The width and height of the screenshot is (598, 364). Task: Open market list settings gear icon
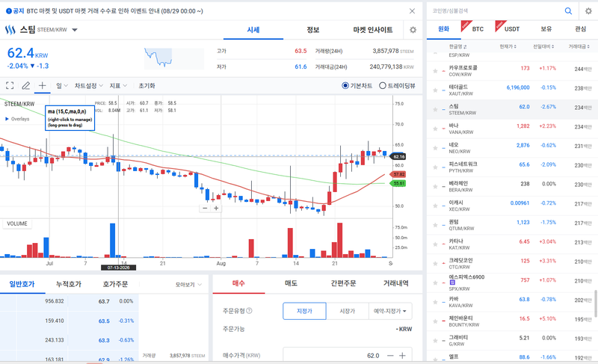tap(588, 11)
